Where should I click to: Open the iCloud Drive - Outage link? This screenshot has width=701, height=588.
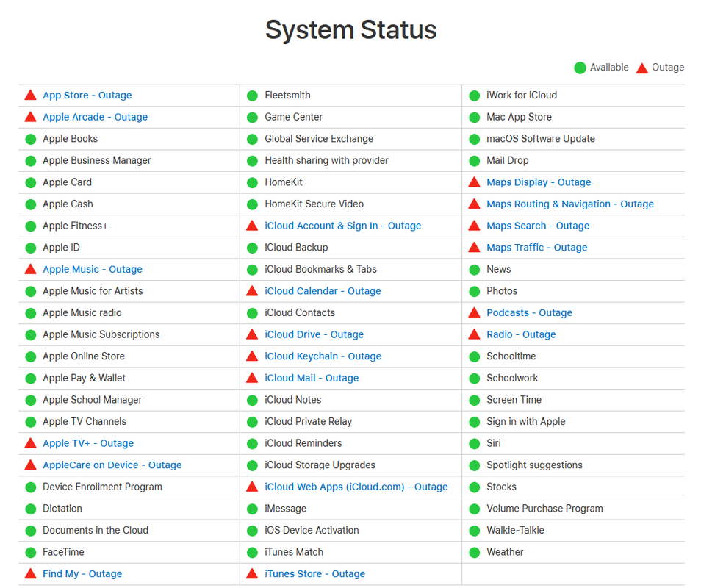(314, 334)
